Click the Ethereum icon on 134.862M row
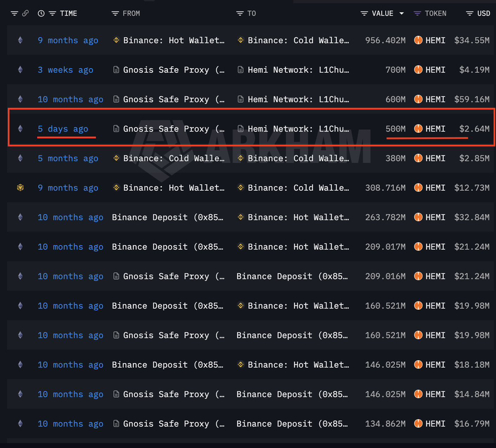 (20, 423)
